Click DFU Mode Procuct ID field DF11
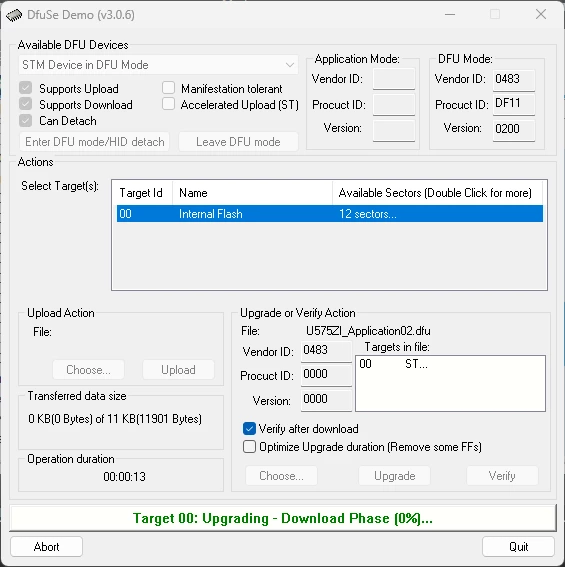The image size is (565, 567). [514, 104]
